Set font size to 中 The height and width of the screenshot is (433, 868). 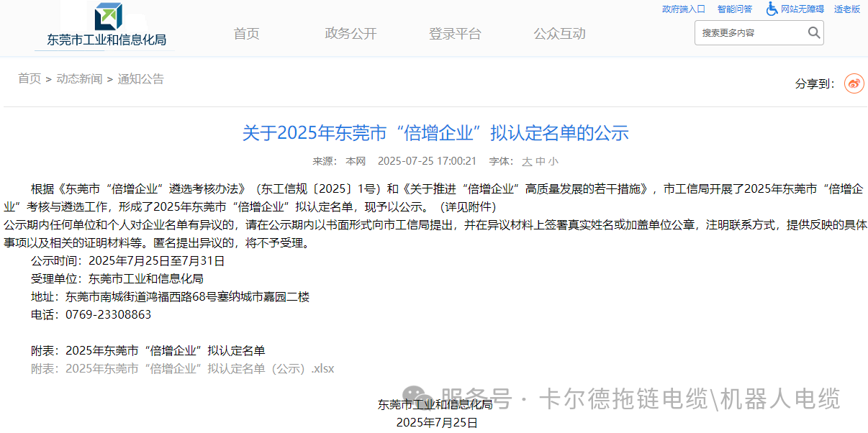coord(540,162)
